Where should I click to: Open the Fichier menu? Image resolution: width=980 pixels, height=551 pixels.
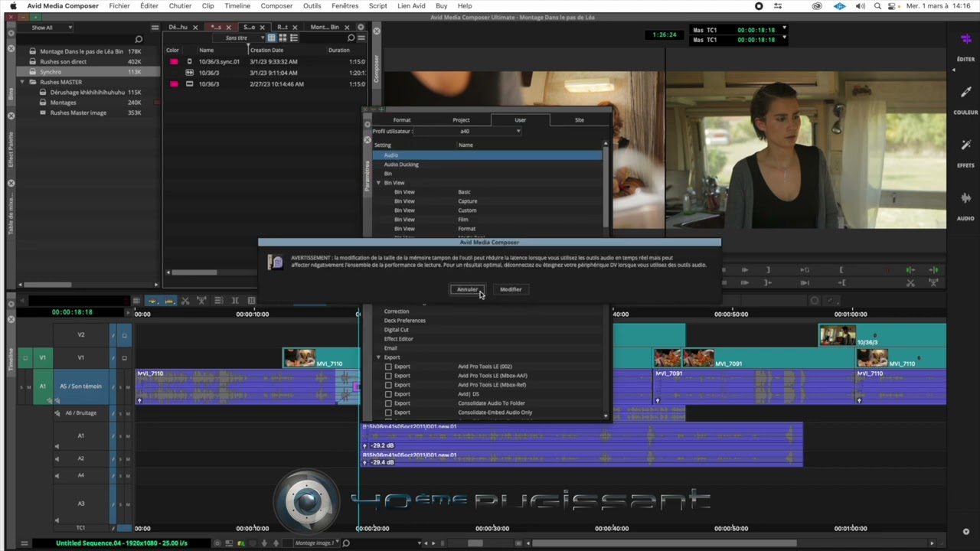[x=119, y=5]
